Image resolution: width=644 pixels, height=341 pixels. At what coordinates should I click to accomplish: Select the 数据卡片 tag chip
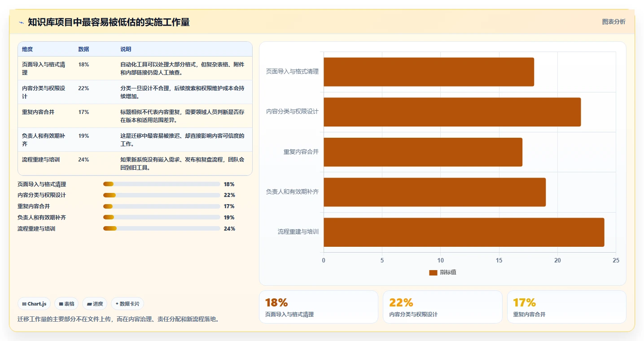point(127,304)
